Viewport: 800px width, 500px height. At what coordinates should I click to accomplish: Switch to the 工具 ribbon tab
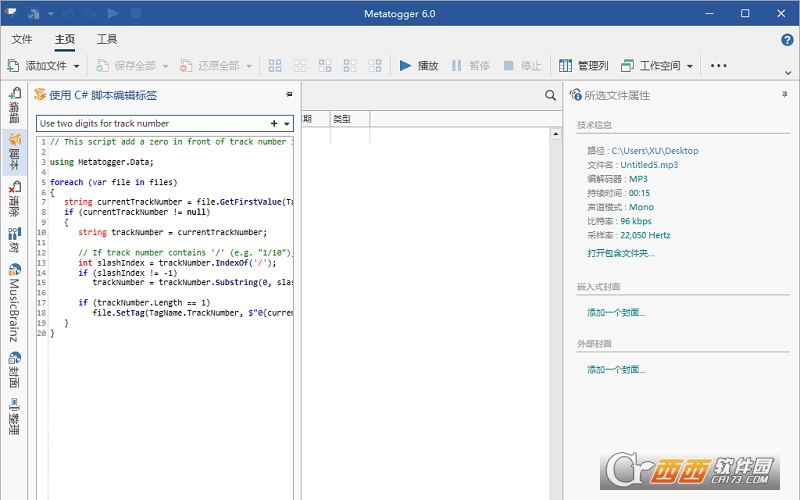107,40
